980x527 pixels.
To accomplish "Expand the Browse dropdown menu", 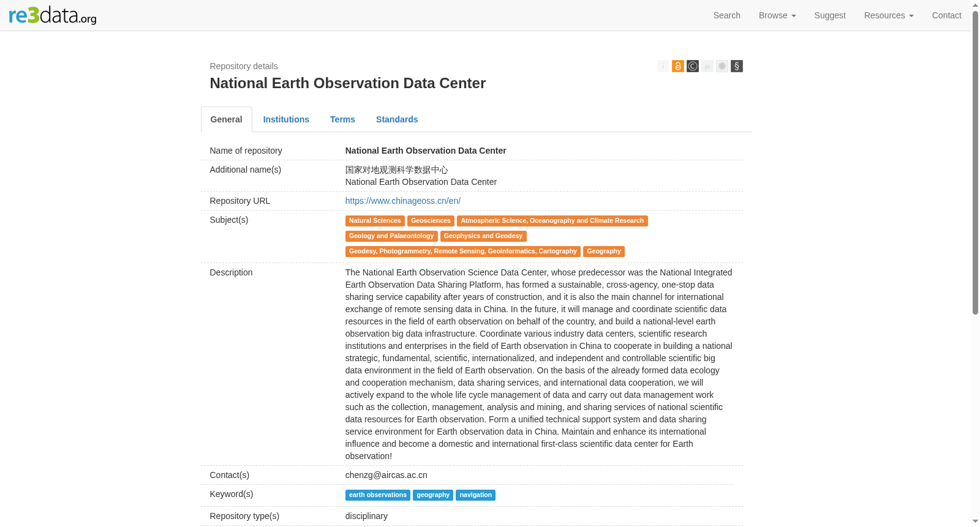I will coord(777,15).
